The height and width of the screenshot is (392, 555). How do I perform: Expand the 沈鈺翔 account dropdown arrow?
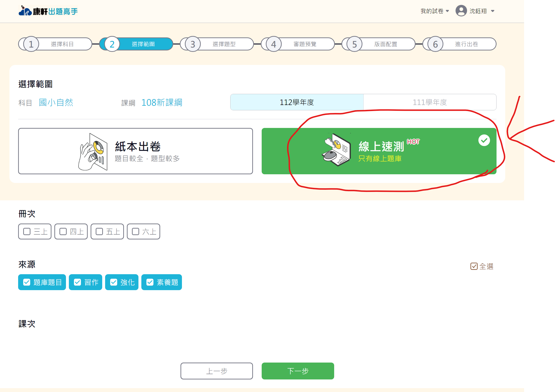point(492,11)
